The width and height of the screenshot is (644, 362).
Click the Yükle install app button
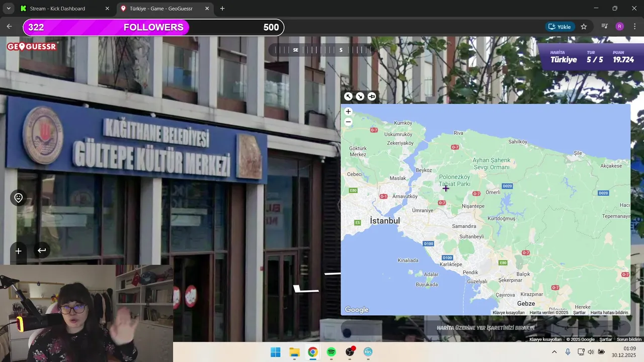(560, 27)
